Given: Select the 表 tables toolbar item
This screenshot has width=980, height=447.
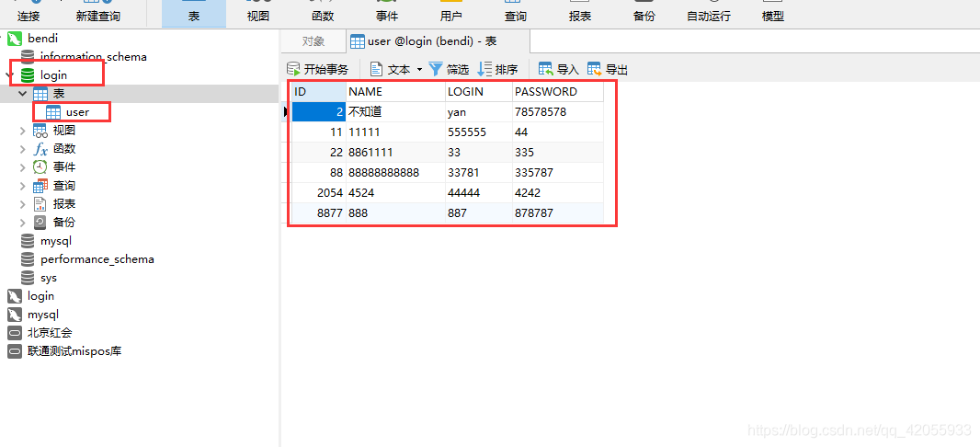Looking at the screenshot, I should point(194,14).
